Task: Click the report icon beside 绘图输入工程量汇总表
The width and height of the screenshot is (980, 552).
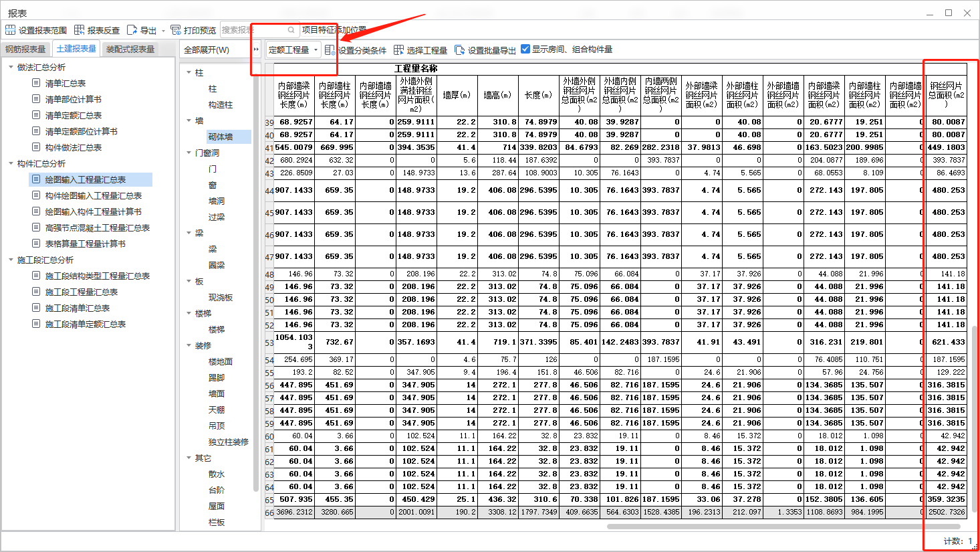Action: pos(36,179)
